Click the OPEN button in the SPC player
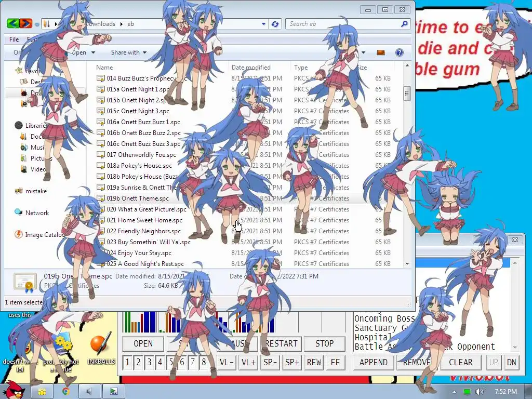 [143, 344]
